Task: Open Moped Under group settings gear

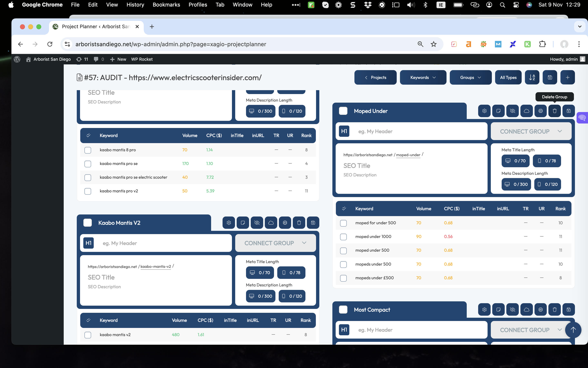Action: pyautogui.click(x=484, y=111)
